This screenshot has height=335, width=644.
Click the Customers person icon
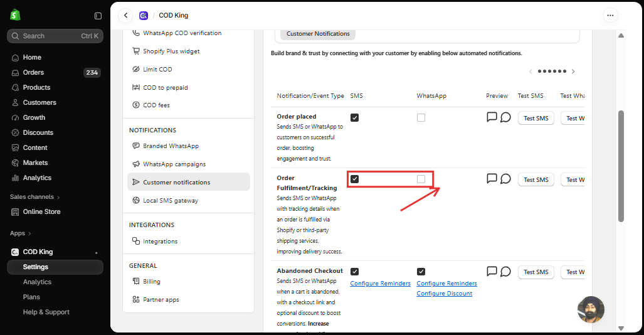point(15,103)
